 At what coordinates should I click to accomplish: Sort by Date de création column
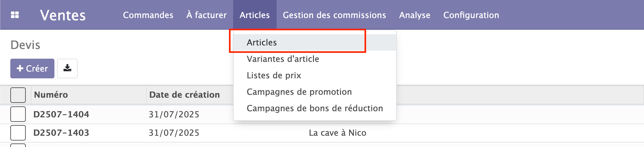(185, 95)
